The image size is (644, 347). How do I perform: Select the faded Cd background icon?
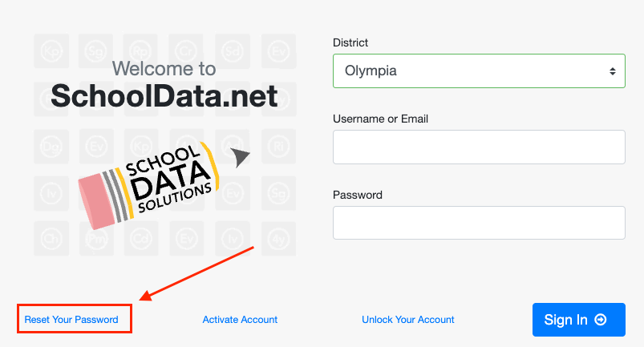[141, 239]
